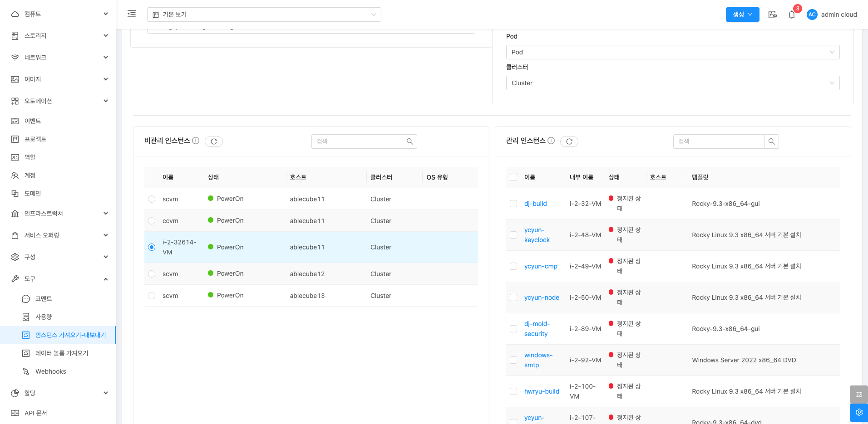Open the 데이터 볼륨 가져오기 menu item

coord(62,353)
